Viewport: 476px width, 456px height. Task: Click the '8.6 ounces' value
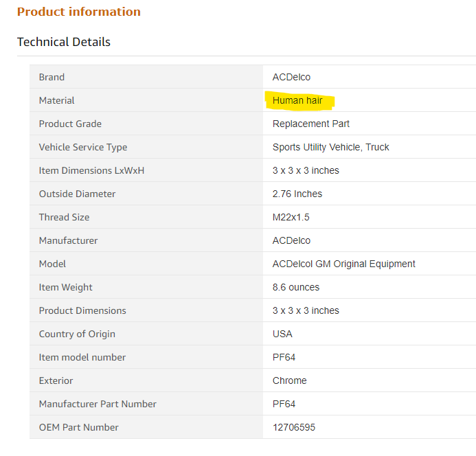point(296,288)
